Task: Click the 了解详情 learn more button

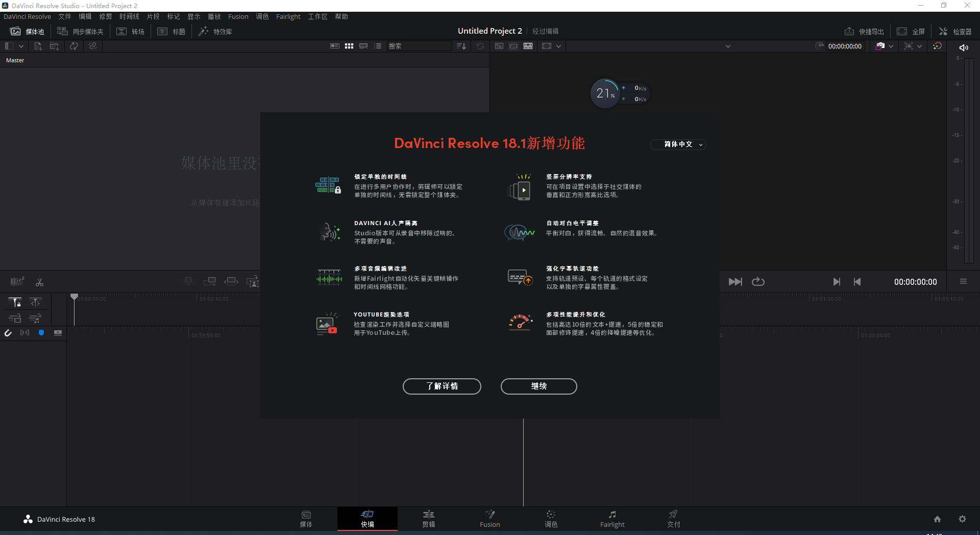Action: 442,386
